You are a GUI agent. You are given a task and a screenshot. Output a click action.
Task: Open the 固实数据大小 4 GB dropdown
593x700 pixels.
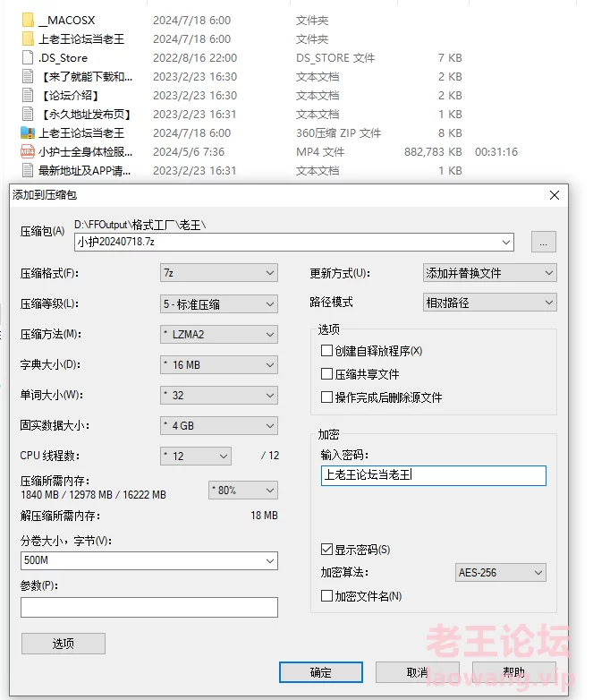[218, 425]
